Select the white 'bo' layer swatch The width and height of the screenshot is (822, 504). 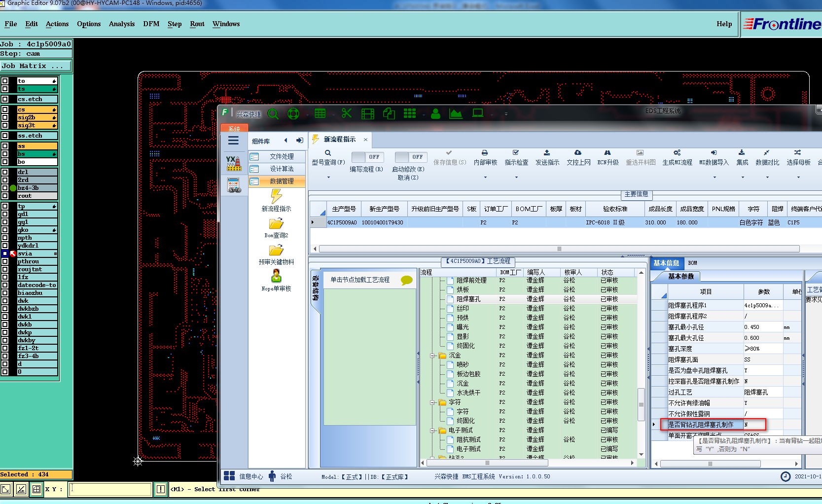tap(37, 162)
